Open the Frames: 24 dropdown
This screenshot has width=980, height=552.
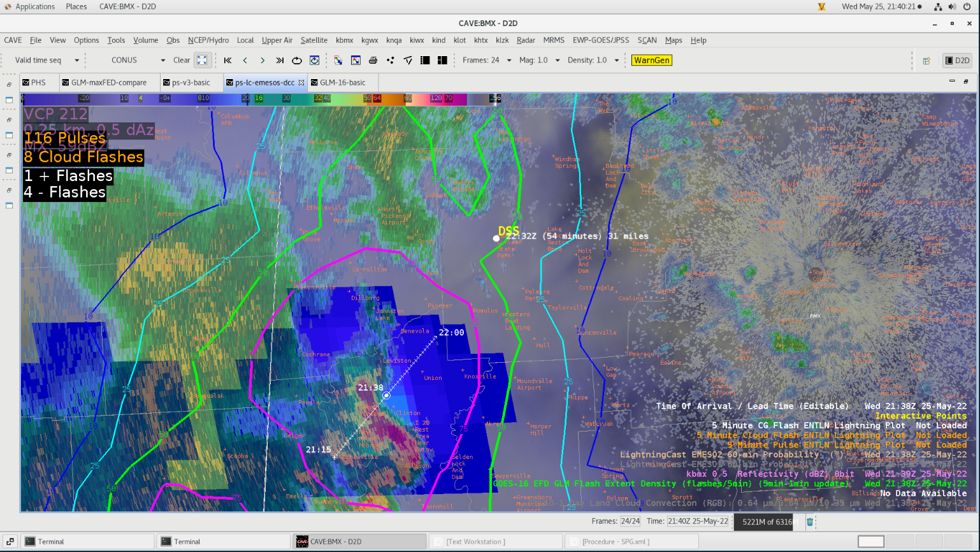[x=487, y=60]
